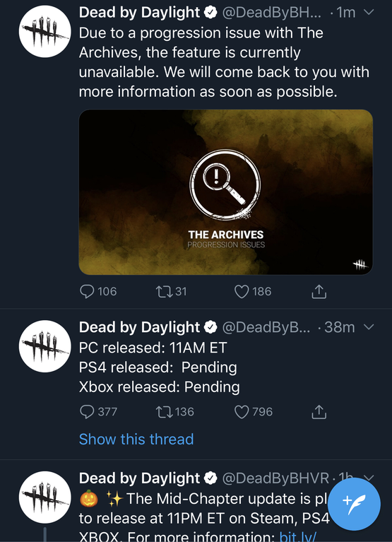
Task: Reply to The Archives progression issue tweet
Action: click(x=87, y=291)
